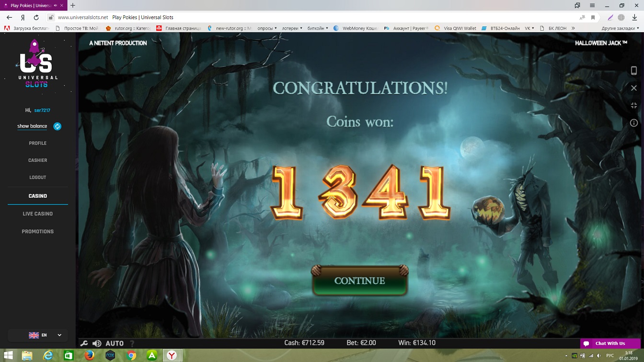Open the 'ВТБ24-Онлайн' bookmark
The width and height of the screenshot is (644, 362).
point(501,28)
